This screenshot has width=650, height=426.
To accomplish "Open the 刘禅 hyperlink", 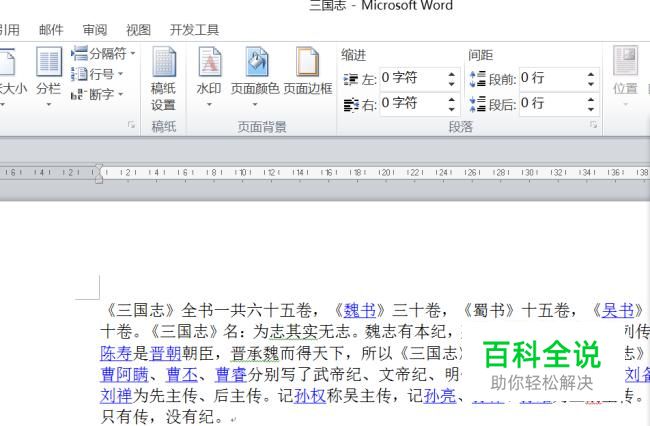I will click(x=116, y=396).
